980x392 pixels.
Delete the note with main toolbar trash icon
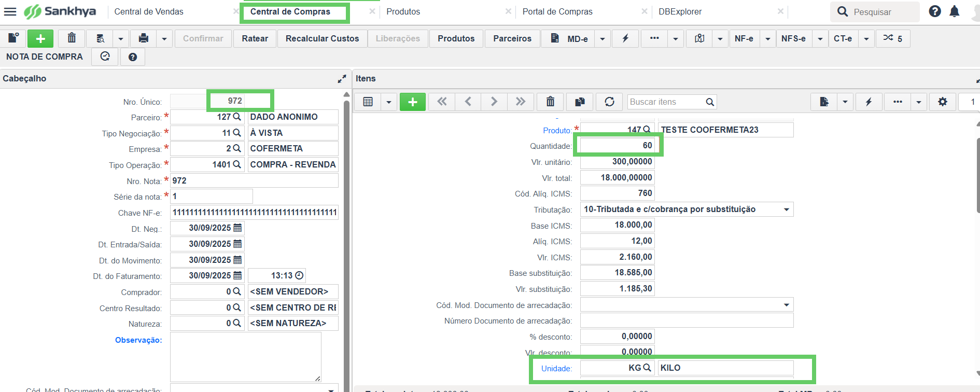(x=72, y=38)
